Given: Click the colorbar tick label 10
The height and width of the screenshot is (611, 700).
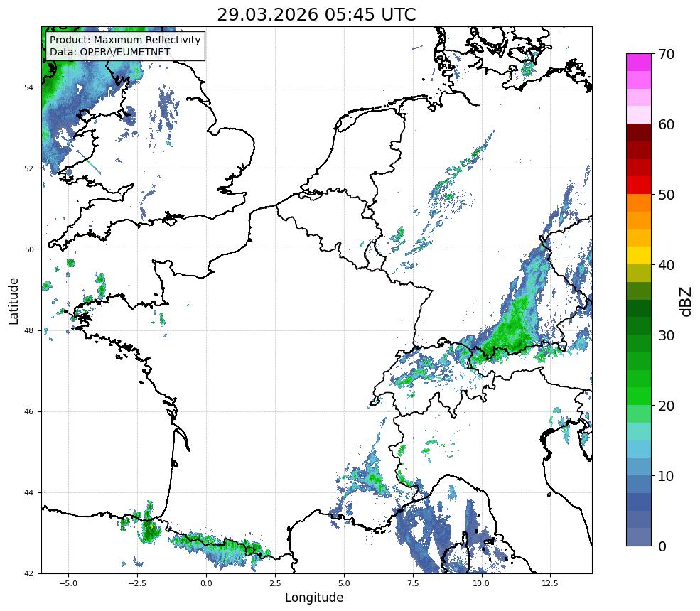Looking at the screenshot, I should tap(666, 476).
